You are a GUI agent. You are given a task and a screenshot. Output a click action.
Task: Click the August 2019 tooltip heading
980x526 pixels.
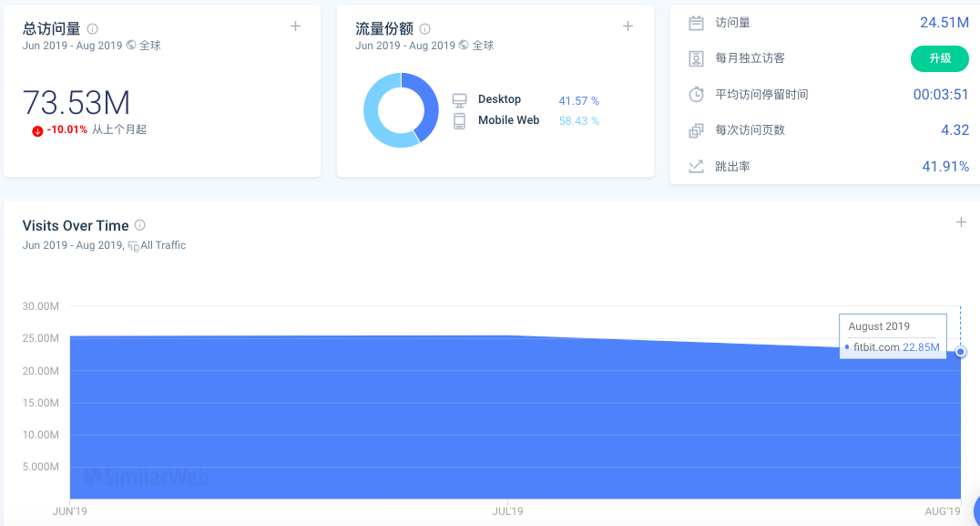pos(879,326)
